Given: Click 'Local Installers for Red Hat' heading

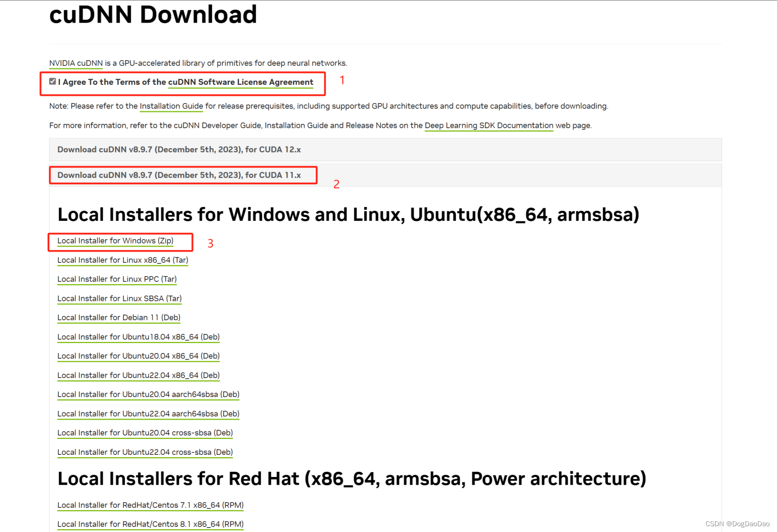Looking at the screenshot, I should (352, 479).
